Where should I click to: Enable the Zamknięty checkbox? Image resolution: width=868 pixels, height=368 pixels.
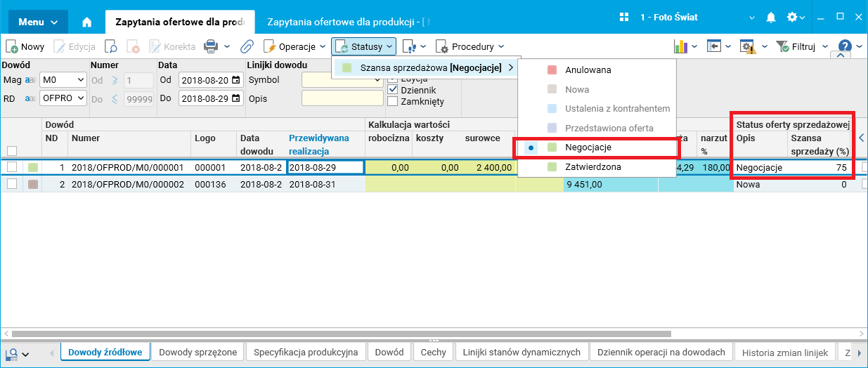393,101
